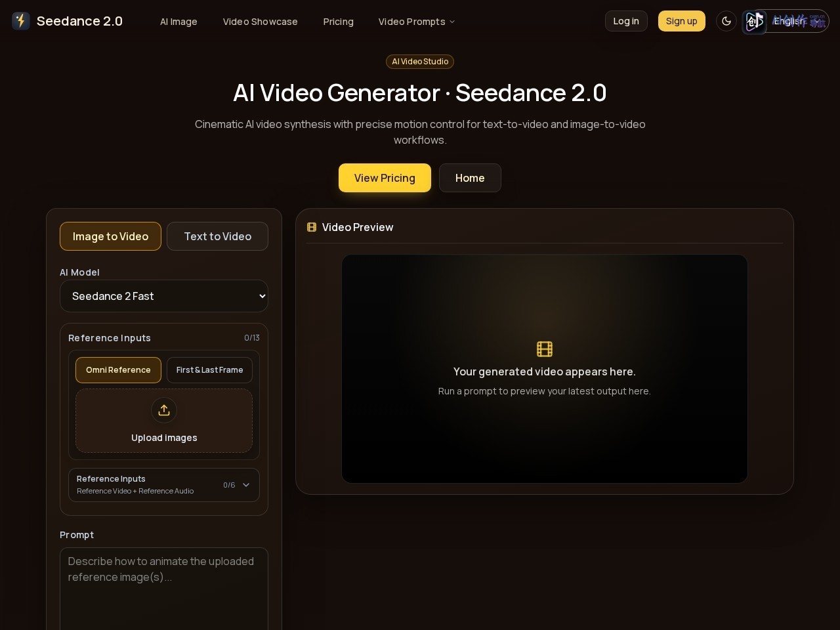Click the 0/13 reference inputs counter
Image resolution: width=840 pixels, height=630 pixels.
pyautogui.click(x=252, y=338)
